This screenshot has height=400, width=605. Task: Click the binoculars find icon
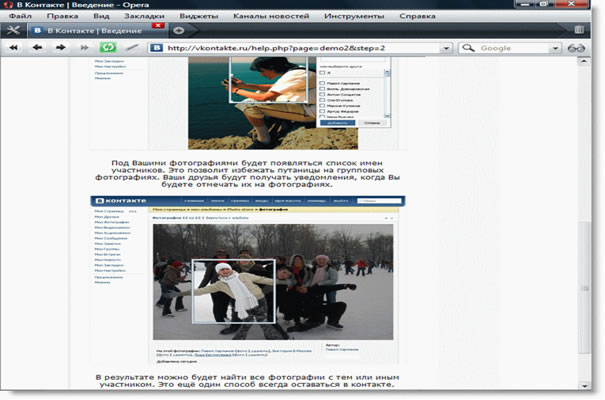(576, 47)
